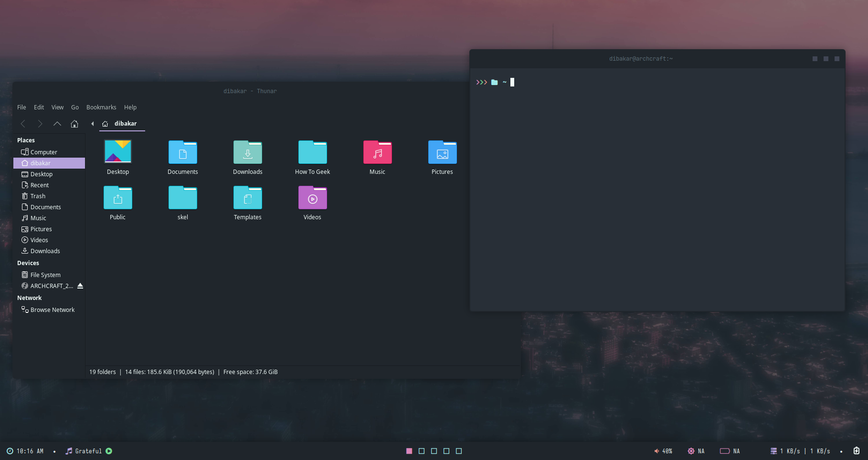Select Pictures in the Places sidebar
Screen dimensions: 868x460
[x=49, y=229]
